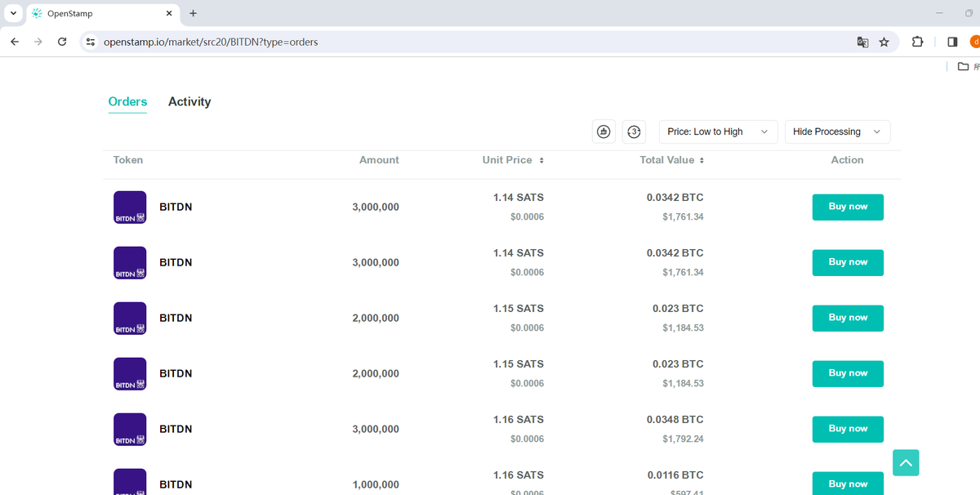
Task: Go back in browser history
Action: [15, 42]
